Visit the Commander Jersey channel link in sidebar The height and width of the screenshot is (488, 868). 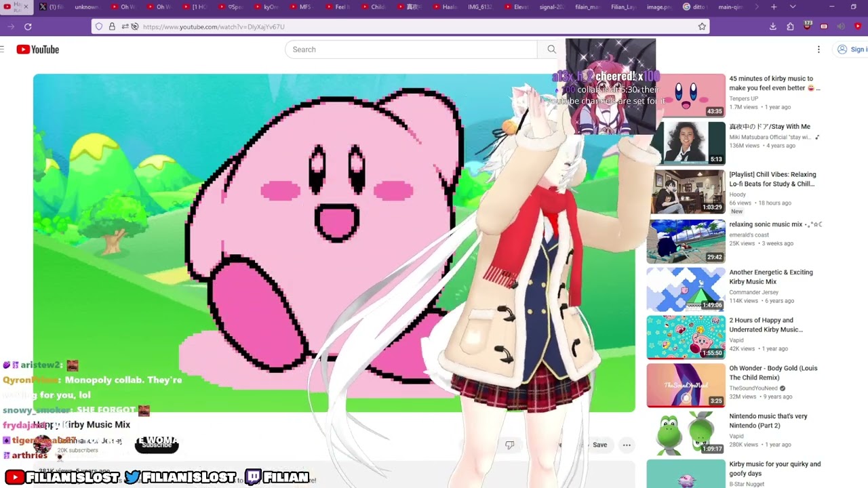754,292
